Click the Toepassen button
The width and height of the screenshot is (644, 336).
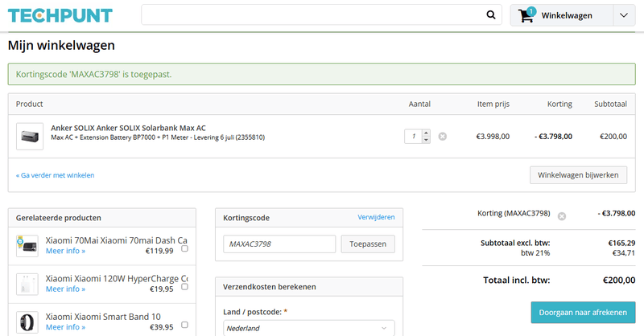click(368, 244)
